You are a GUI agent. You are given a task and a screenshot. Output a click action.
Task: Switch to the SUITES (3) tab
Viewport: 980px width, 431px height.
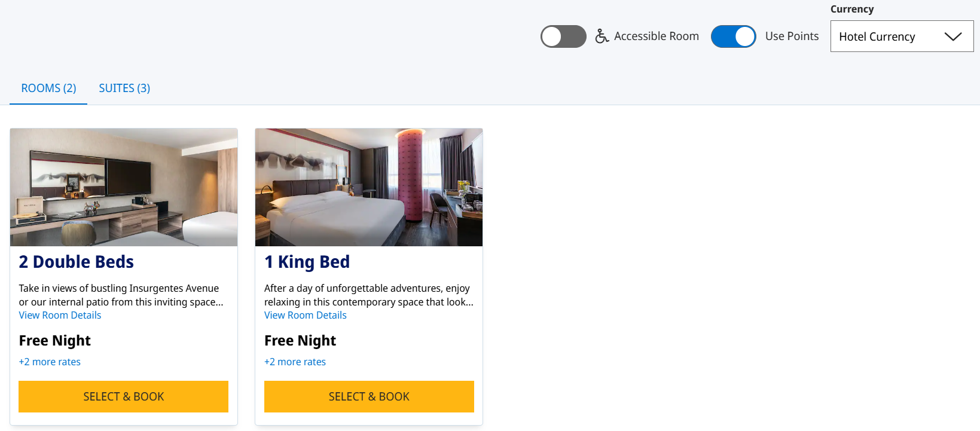click(x=124, y=88)
